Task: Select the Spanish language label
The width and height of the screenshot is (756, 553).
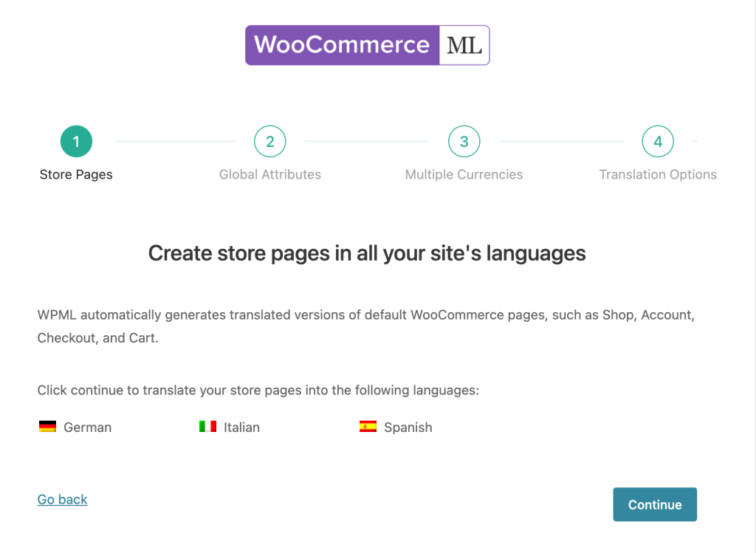Action: pos(408,427)
